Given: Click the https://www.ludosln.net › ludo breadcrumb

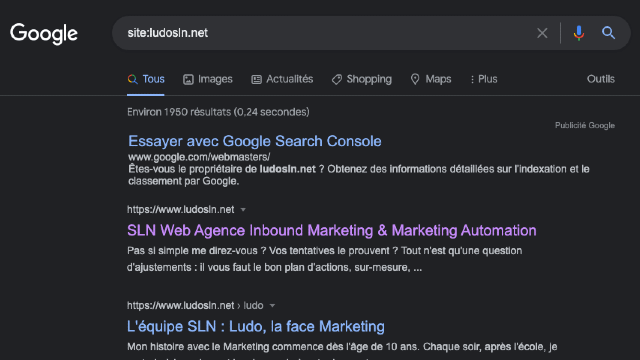Looking at the screenshot, I should pos(195,305).
